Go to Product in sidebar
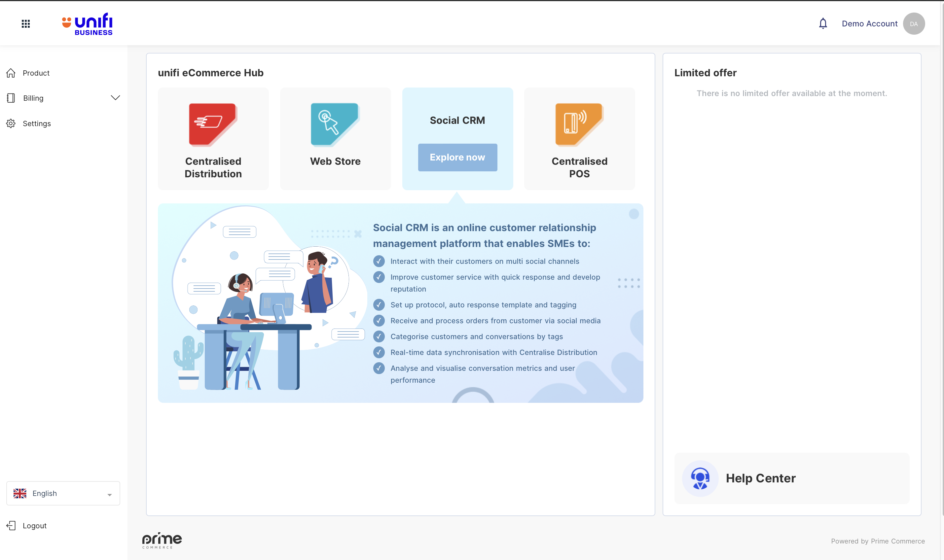The width and height of the screenshot is (944, 560). click(x=36, y=73)
